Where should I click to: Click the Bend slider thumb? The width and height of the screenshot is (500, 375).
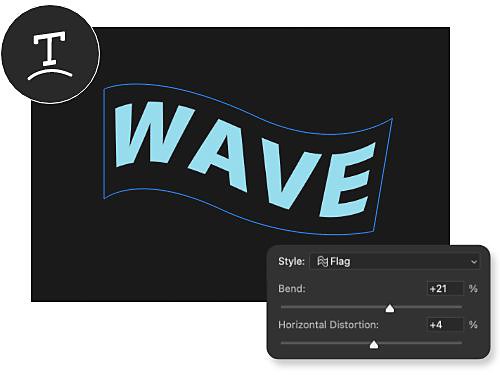tap(390, 308)
